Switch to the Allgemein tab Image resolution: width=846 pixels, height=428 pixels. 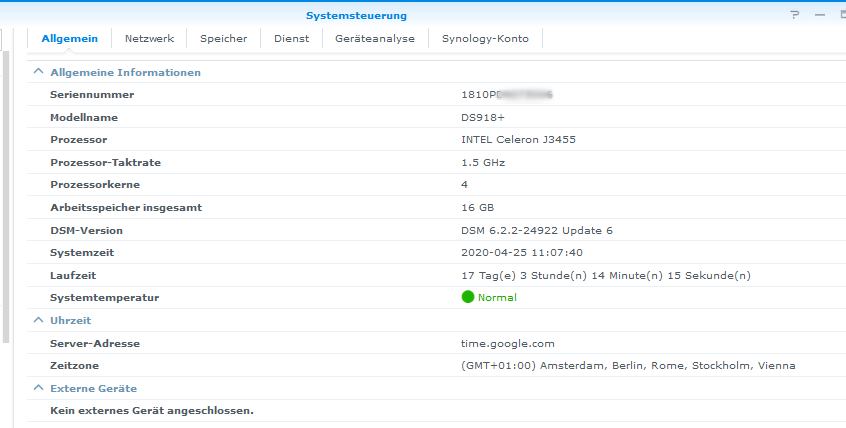70,38
